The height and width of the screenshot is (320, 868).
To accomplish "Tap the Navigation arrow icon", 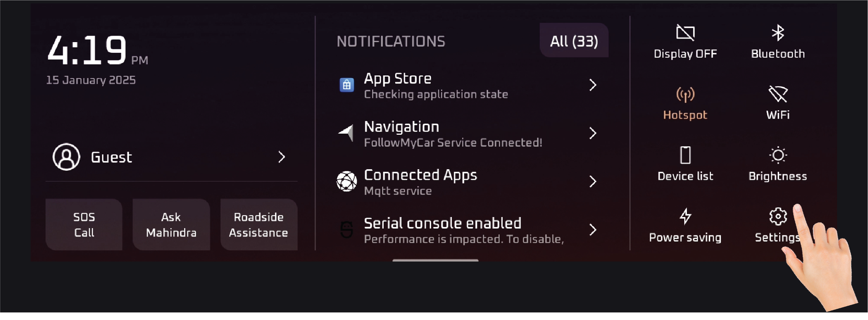I will 346,133.
